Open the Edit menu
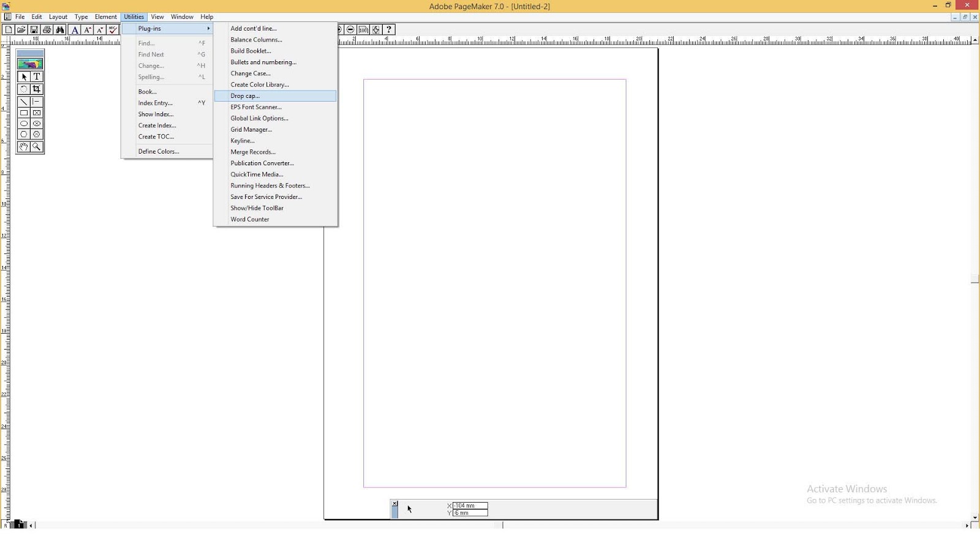Image resolution: width=980 pixels, height=551 pixels. point(37,17)
